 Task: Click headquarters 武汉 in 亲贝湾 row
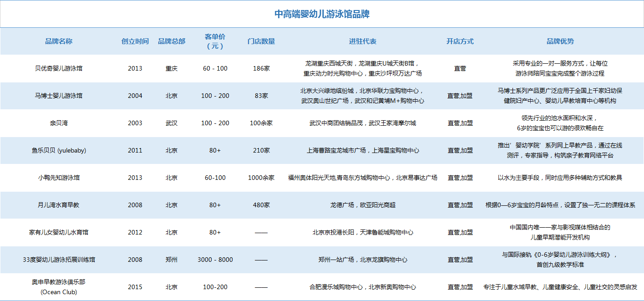pos(172,123)
